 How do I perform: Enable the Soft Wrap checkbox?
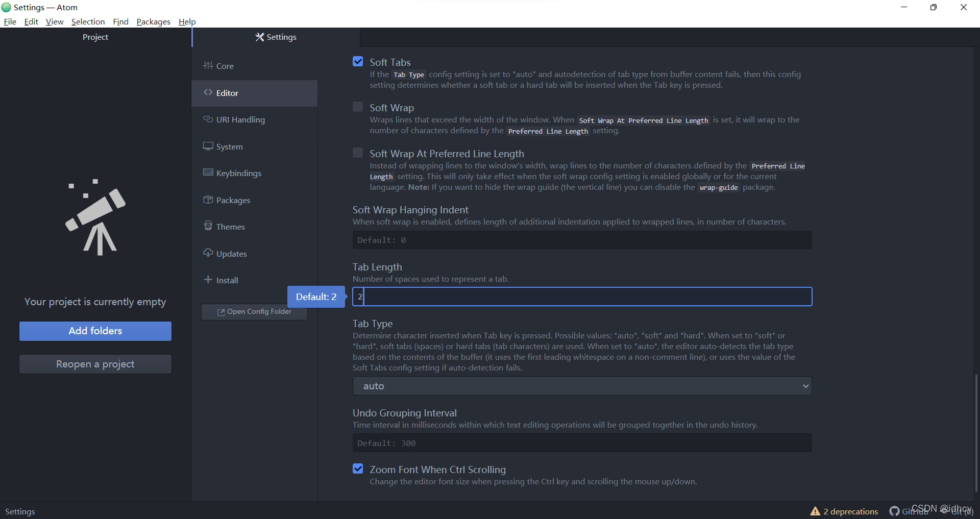tap(358, 107)
